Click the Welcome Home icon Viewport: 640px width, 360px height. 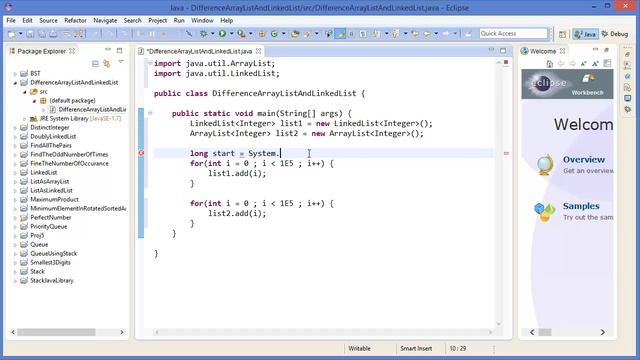[549, 64]
